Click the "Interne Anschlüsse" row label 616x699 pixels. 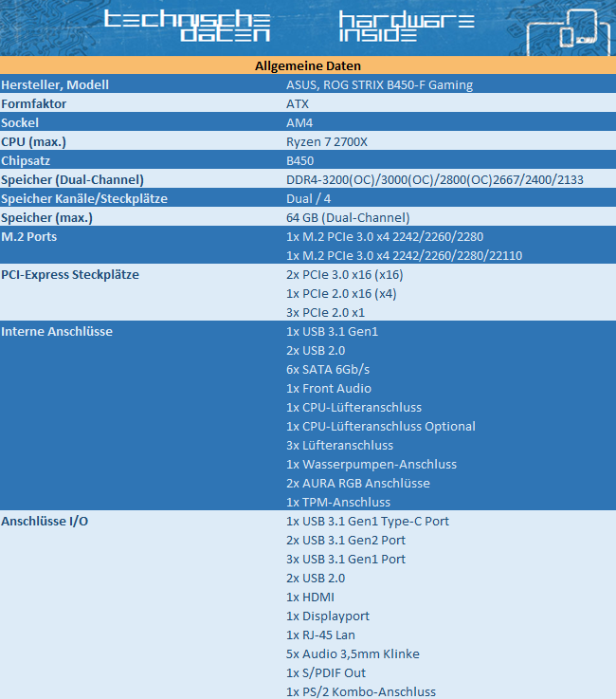tap(57, 331)
